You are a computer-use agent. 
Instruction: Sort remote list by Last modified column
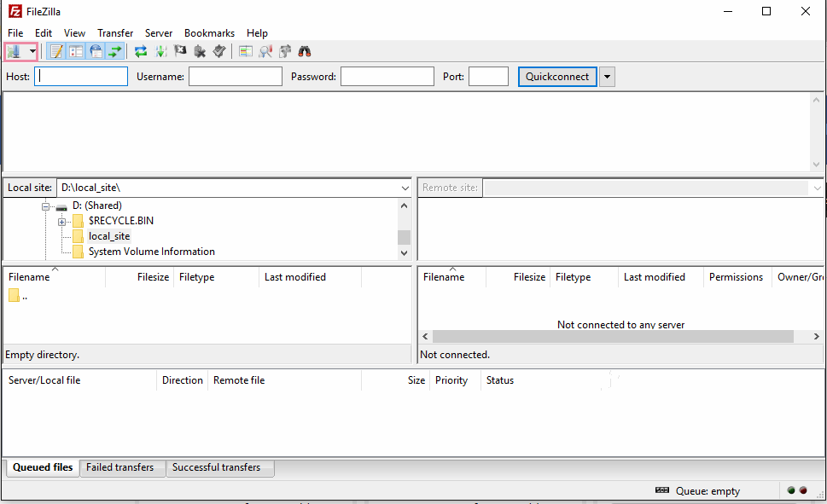click(661, 277)
